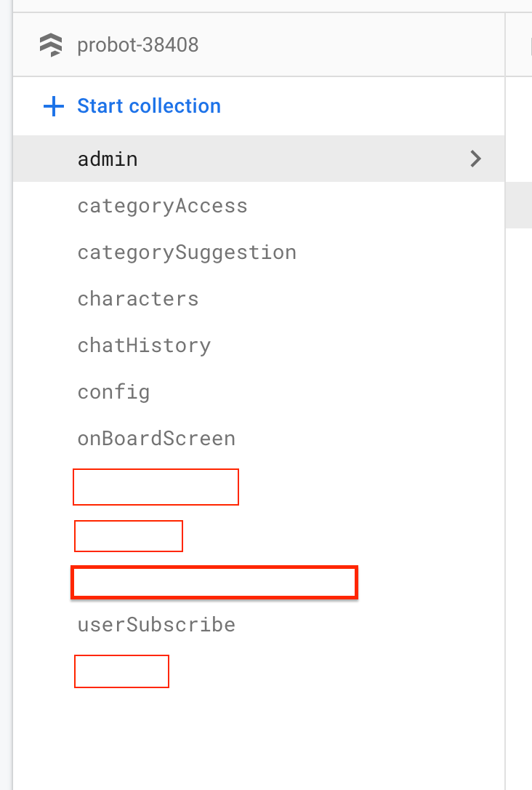
Task: Open the chatHistory collection
Action: click(144, 345)
